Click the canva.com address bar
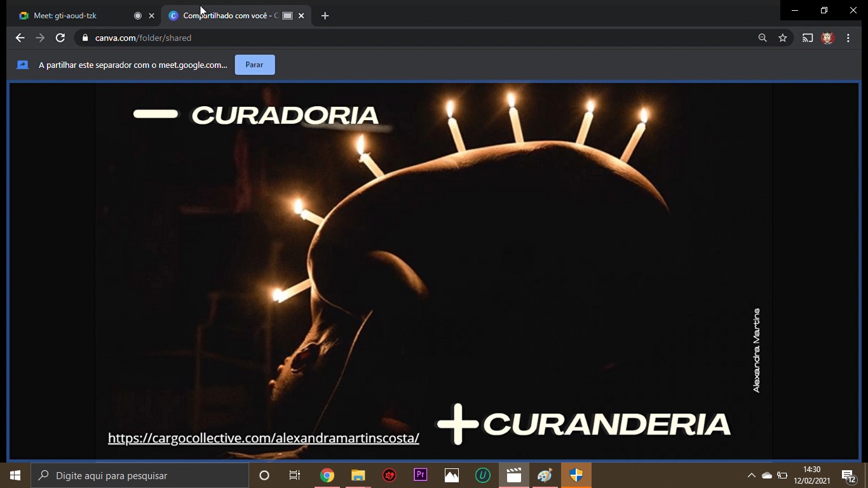This screenshot has width=868, height=488. [x=381, y=38]
